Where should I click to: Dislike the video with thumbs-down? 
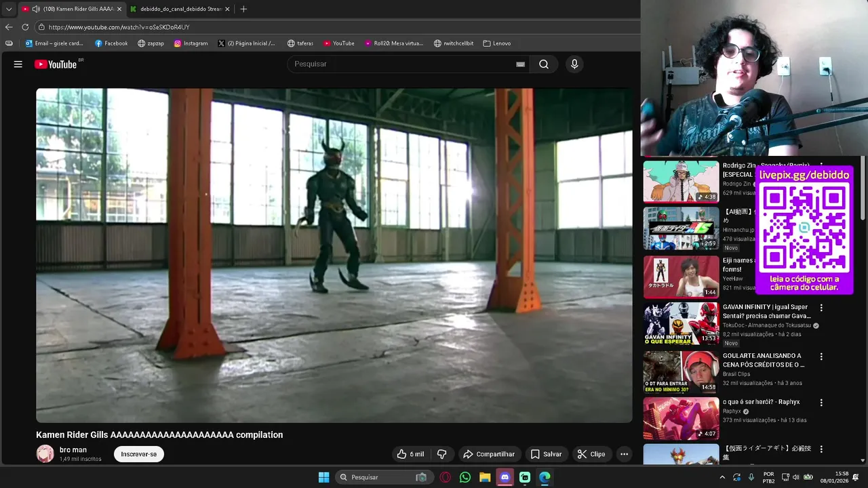click(x=441, y=454)
